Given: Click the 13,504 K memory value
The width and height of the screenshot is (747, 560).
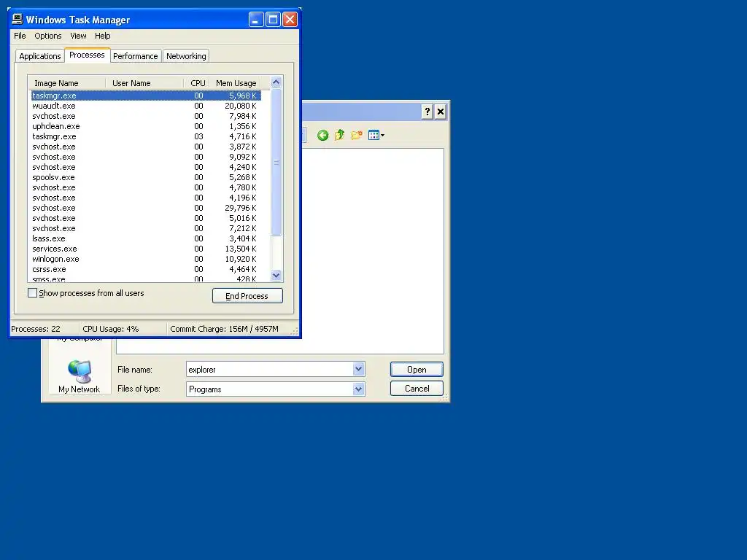Looking at the screenshot, I should 241,249.
